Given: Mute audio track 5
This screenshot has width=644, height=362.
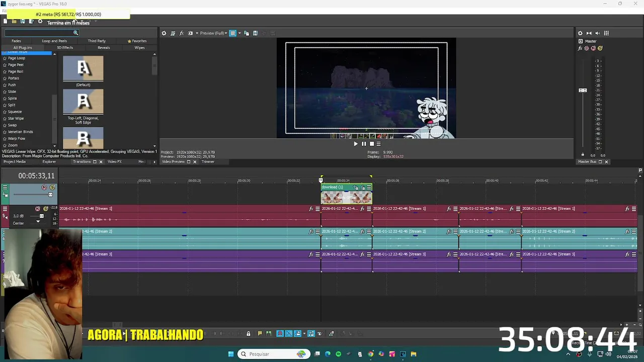Looking at the screenshot, I should [x=38, y=209].
